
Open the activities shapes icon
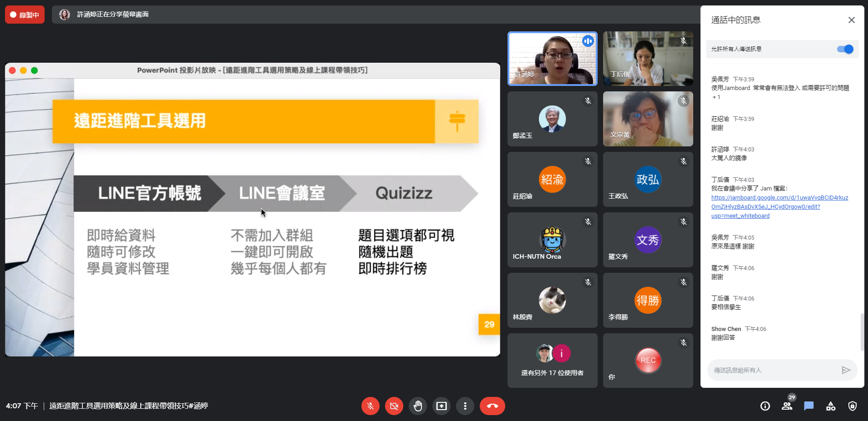[x=831, y=406]
